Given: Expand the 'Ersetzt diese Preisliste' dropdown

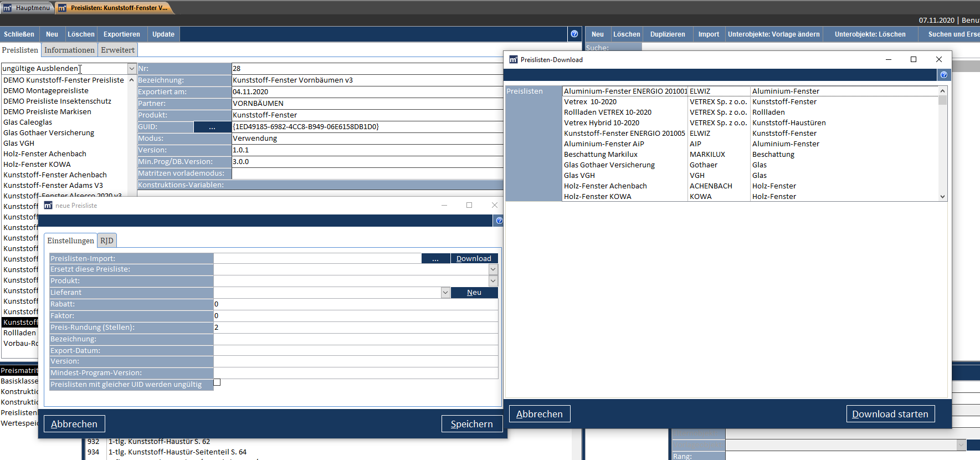Looking at the screenshot, I should point(493,269).
